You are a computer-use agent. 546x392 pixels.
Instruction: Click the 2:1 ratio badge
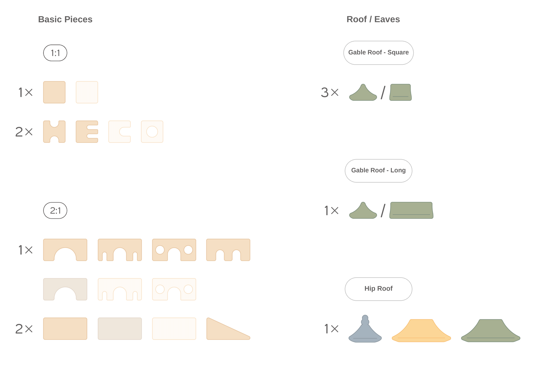(x=55, y=210)
